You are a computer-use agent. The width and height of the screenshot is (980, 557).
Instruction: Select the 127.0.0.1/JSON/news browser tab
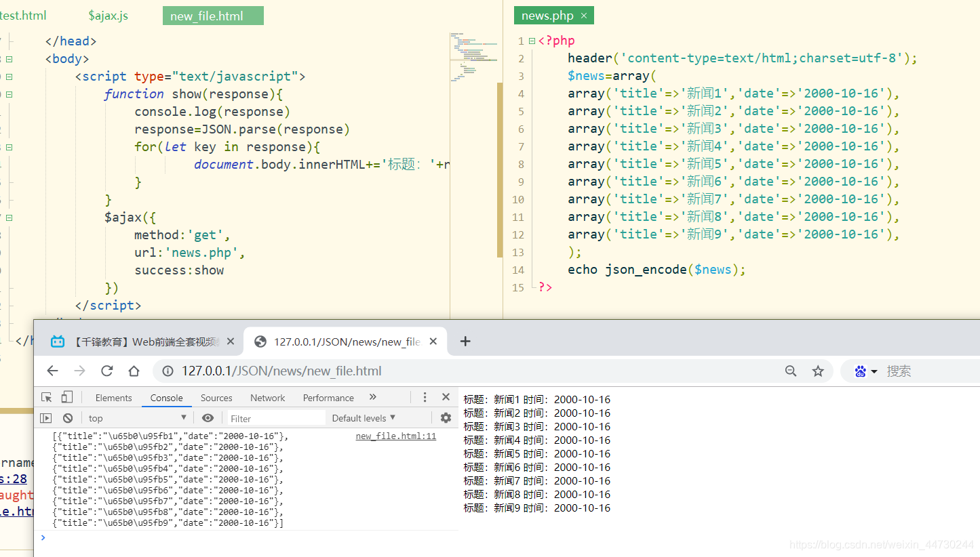[x=346, y=342]
